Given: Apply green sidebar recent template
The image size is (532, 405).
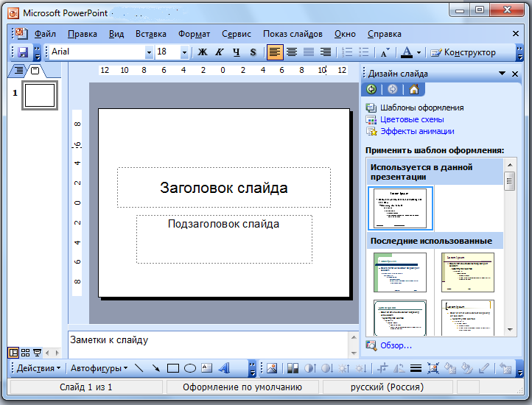Looking at the screenshot, I should pos(399,272).
